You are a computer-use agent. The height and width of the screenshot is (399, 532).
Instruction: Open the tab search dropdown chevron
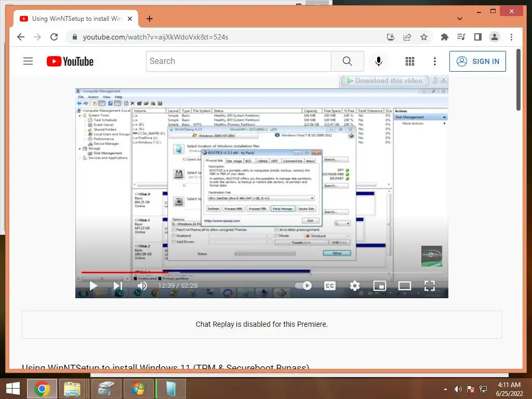[460, 19]
